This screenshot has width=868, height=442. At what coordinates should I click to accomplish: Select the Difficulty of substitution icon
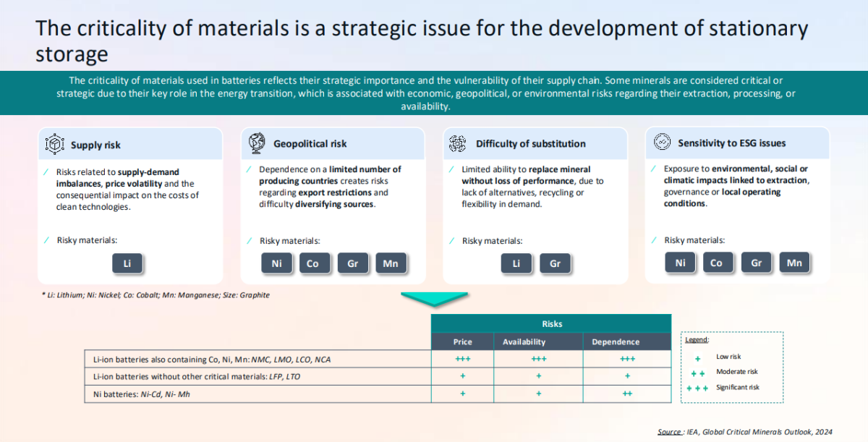(x=459, y=143)
